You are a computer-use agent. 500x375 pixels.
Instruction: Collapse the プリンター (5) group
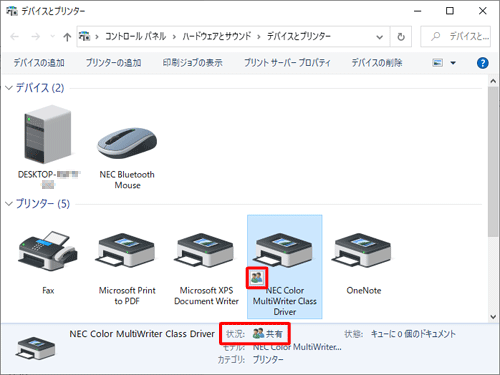coord(9,204)
